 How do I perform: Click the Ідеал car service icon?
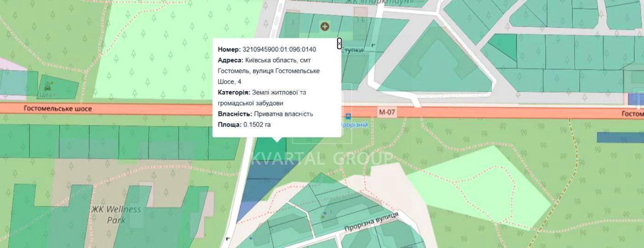coord(48,86)
